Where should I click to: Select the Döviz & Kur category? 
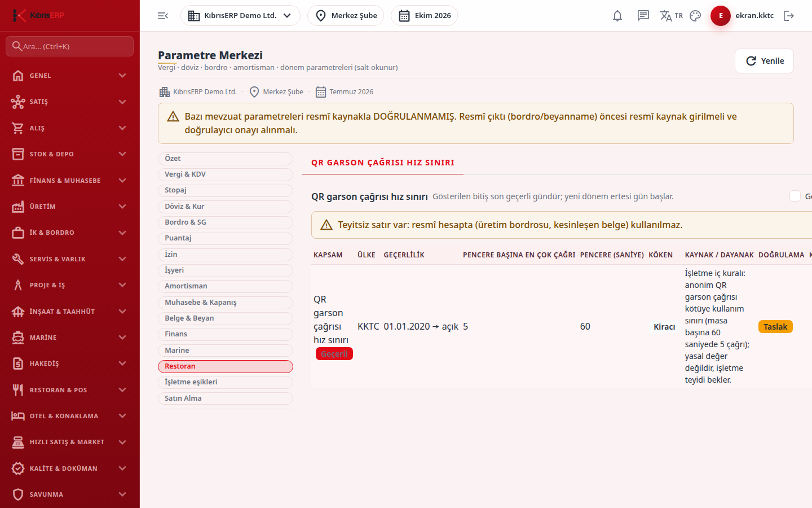click(x=226, y=207)
